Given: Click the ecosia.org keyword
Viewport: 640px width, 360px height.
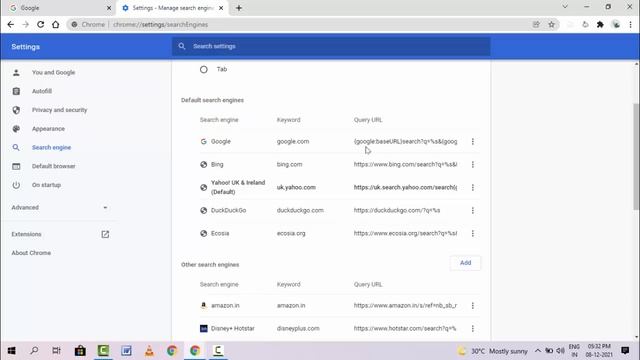Looking at the screenshot, I should (291, 233).
